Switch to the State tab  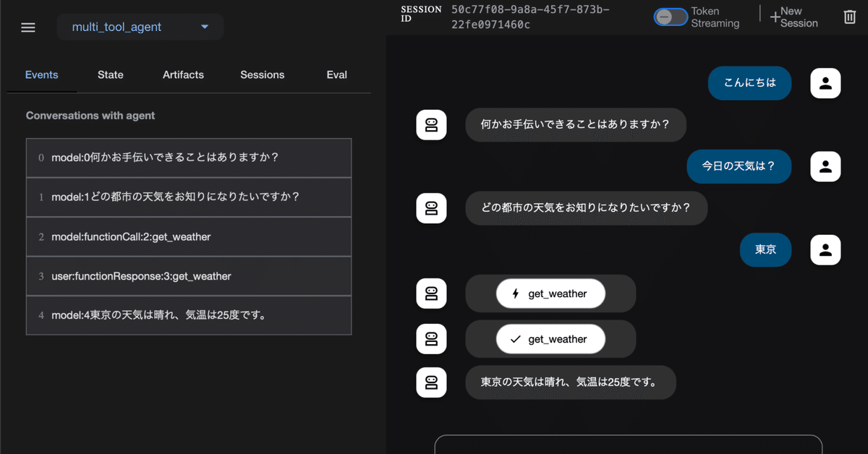[x=110, y=74]
